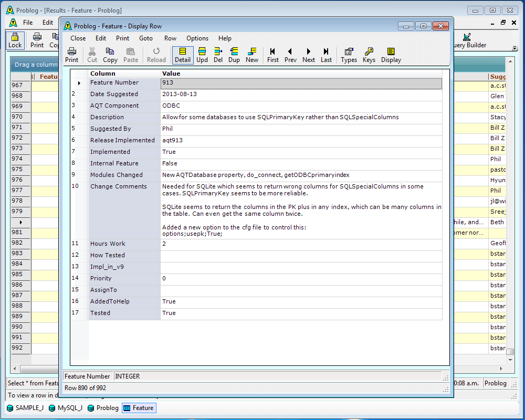The width and height of the screenshot is (525, 420).
Task: Open File menu in main window
Action: 28,23
